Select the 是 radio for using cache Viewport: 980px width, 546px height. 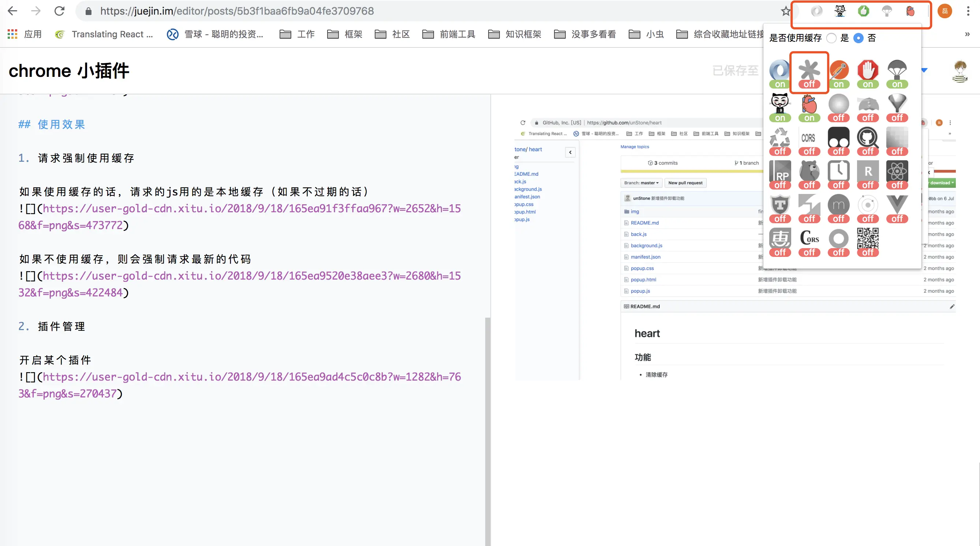pyautogui.click(x=832, y=38)
